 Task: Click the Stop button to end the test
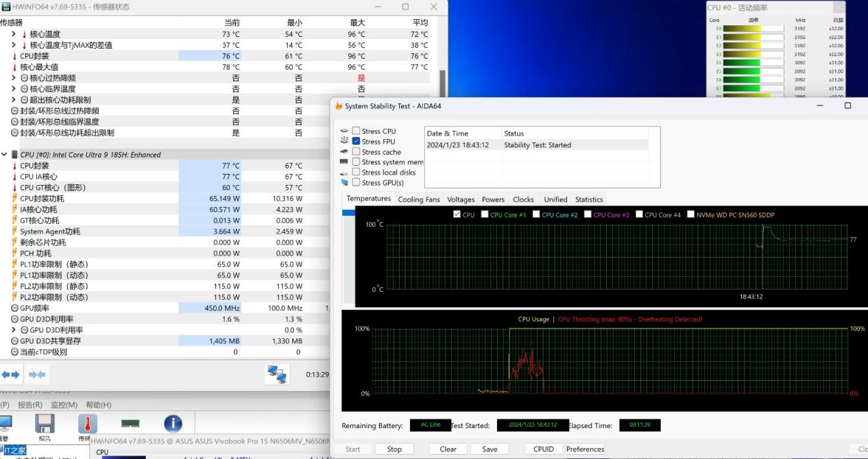pyautogui.click(x=394, y=449)
